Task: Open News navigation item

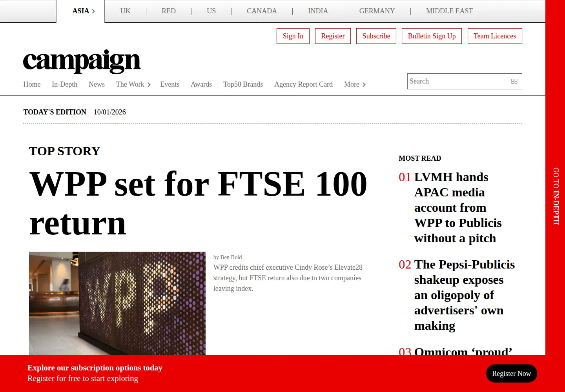Action: pos(97,84)
